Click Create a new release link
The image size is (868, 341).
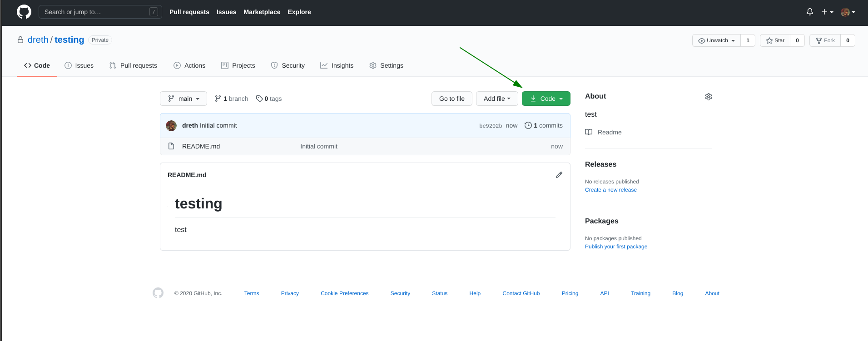pos(610,190)
